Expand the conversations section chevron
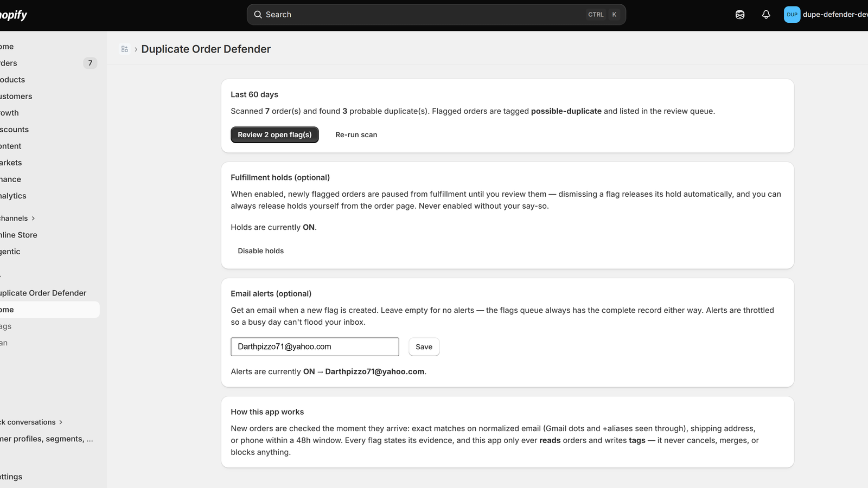Image resolution: width=868 pixels, height=488 pixels. 61,422
